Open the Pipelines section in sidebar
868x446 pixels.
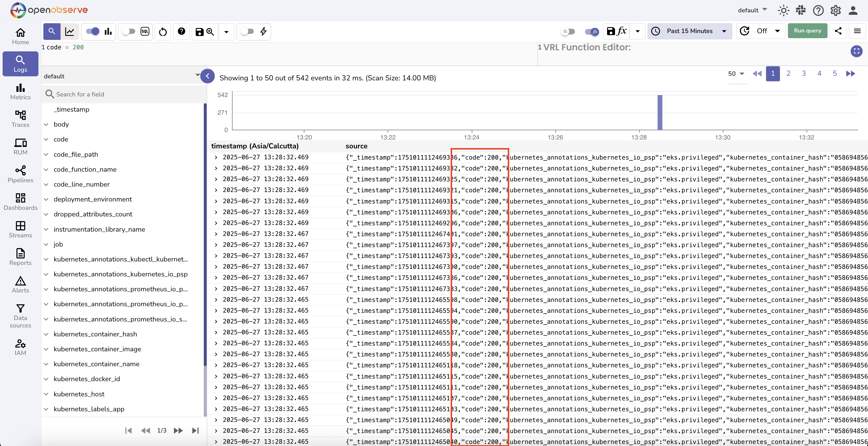(x=20, y=174)
